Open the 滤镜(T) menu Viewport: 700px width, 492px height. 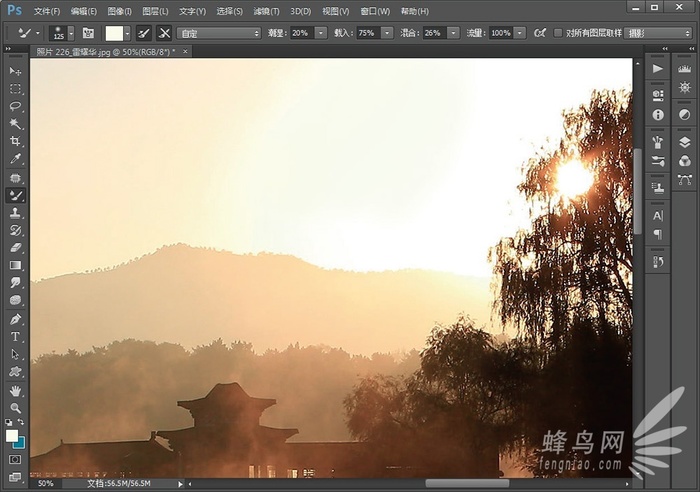[x=267, y=11]
